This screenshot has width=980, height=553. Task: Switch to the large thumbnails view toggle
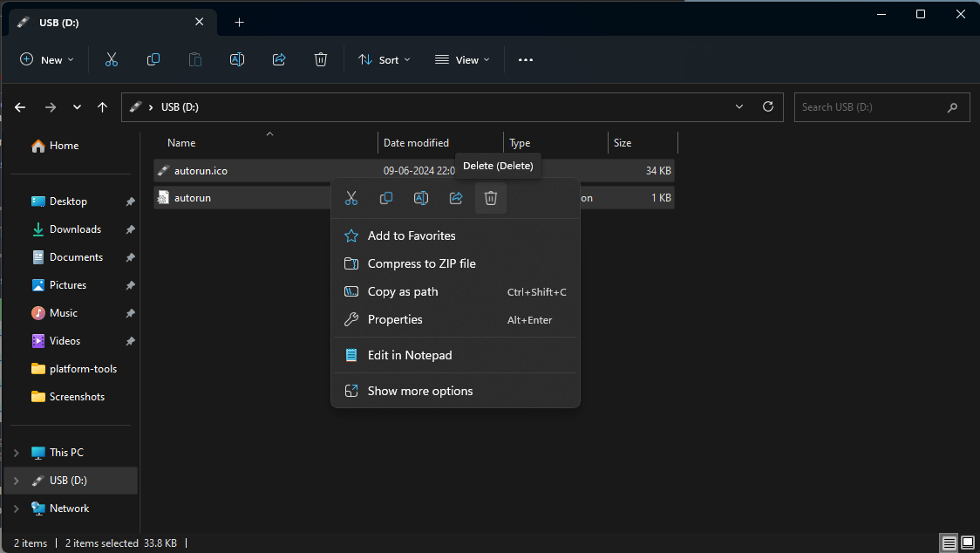pos(966,543)
